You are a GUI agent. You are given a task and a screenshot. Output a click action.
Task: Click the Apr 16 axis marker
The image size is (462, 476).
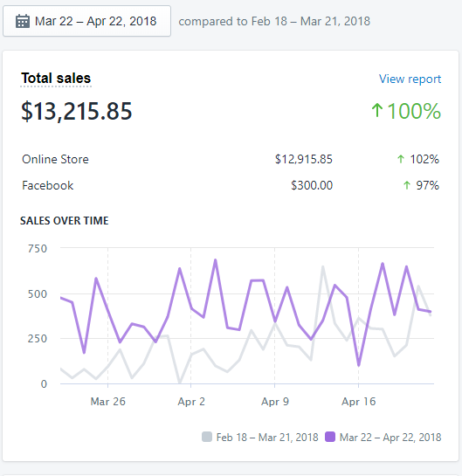[358, 401]
